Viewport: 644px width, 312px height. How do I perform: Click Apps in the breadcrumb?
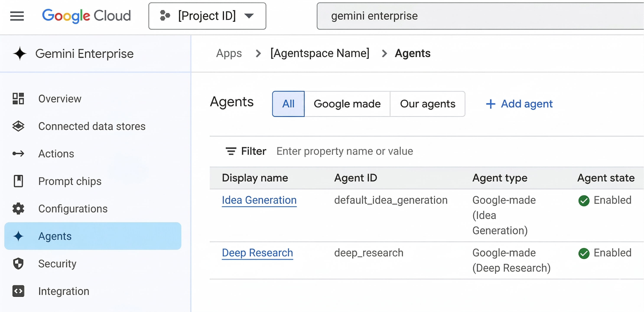click(x=229, y=53)
